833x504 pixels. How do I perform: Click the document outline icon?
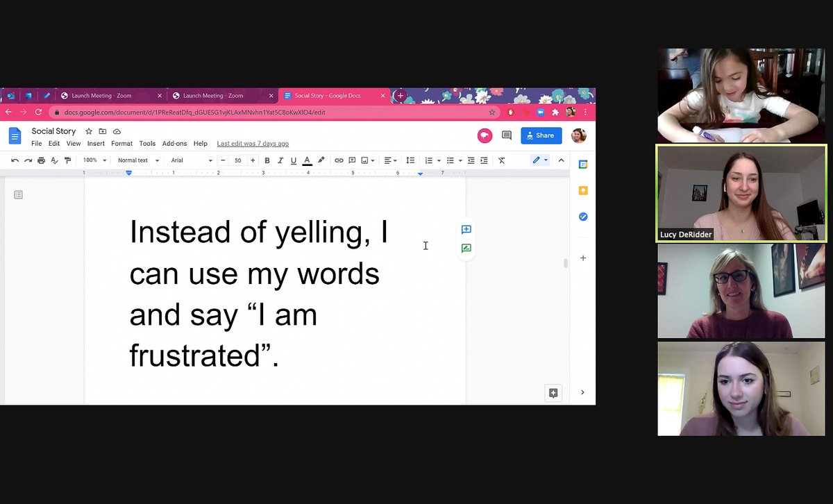coord(19,195)
